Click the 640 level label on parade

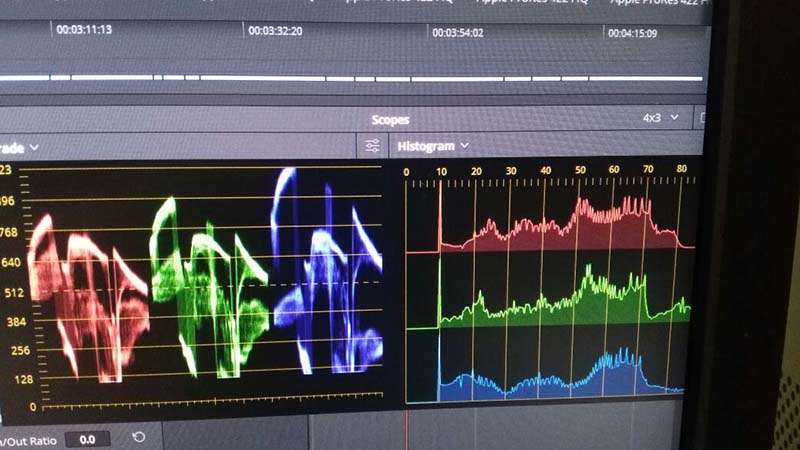coord(11,263)
